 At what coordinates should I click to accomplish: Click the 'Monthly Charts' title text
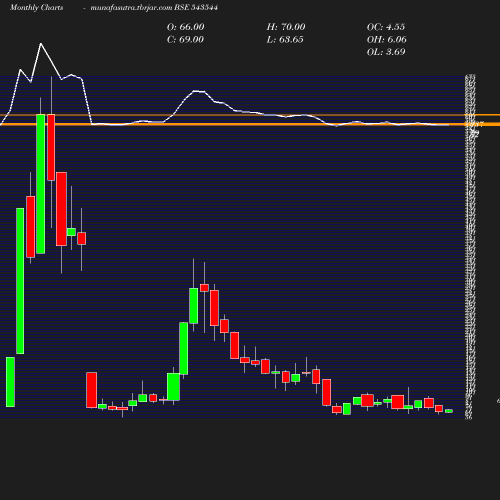tap(37, 7)
